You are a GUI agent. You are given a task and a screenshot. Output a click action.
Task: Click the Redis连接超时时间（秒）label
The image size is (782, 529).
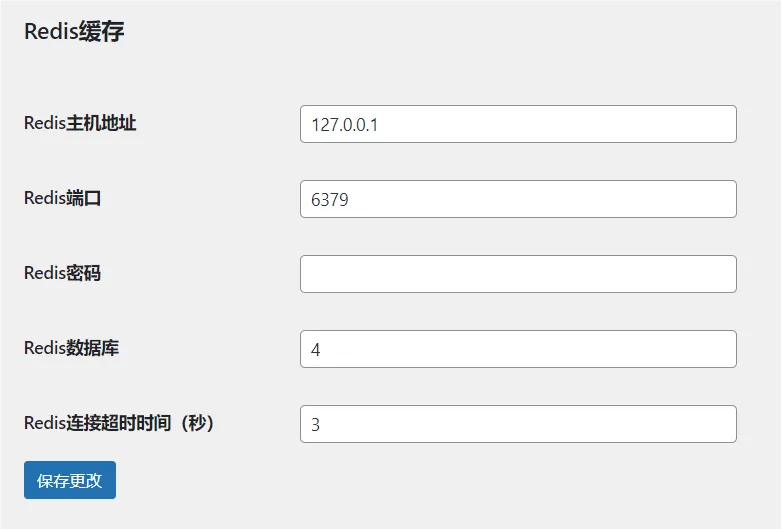(119, 423)
